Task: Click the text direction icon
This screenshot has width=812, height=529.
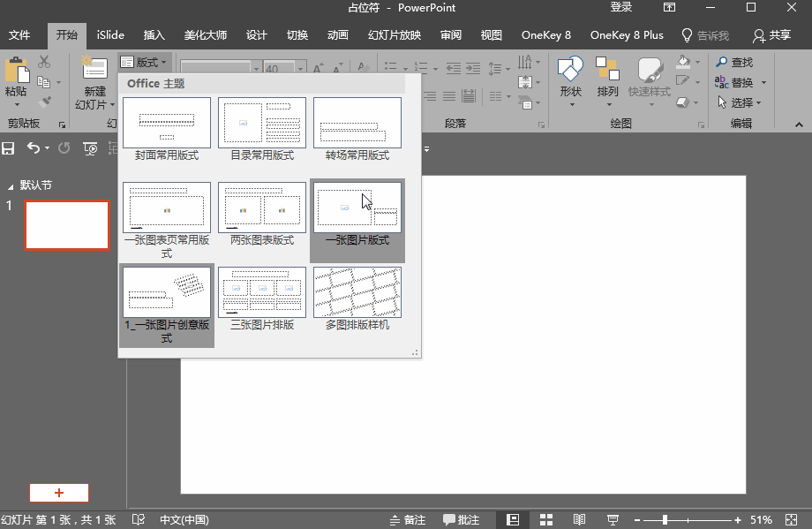Action: [524, 62]
